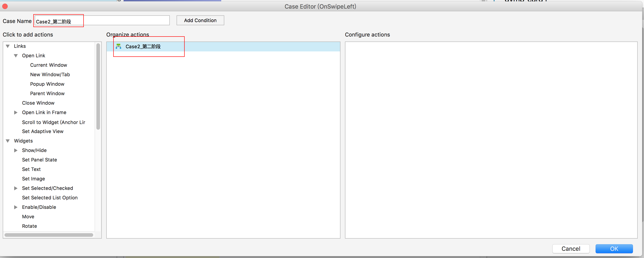Click the case icon in Organize actions
Screen dimensions: 644x258
(x=118, y=46)
